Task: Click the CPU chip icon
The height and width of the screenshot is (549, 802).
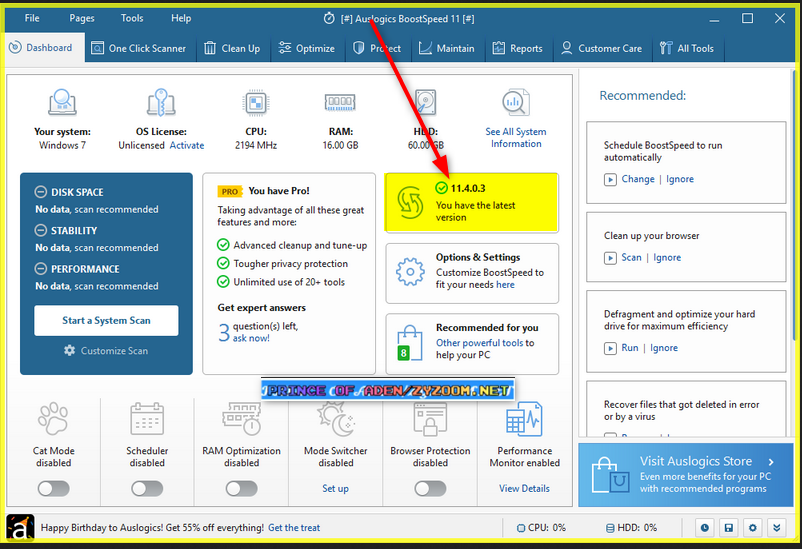Action: coord(256,103)
